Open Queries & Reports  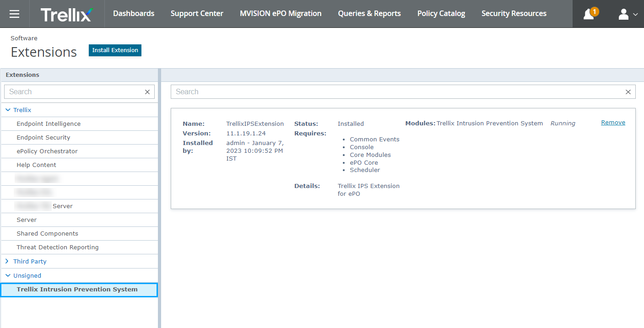(x=369, y=14)
